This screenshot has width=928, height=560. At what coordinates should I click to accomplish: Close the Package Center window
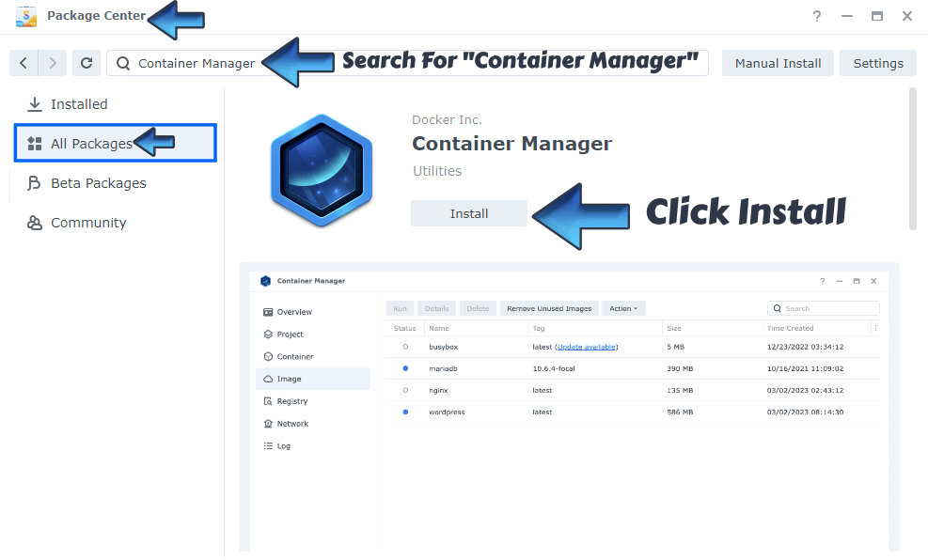point(907,16)
